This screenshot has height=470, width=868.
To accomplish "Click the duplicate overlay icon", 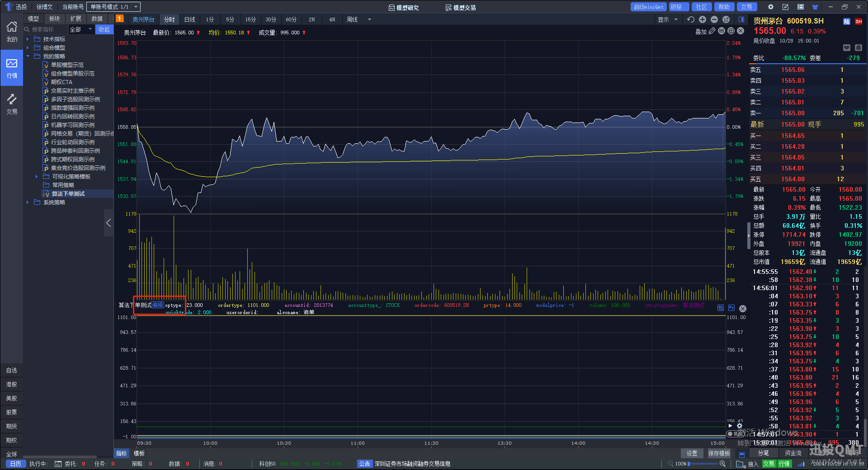I will (731, 31).
